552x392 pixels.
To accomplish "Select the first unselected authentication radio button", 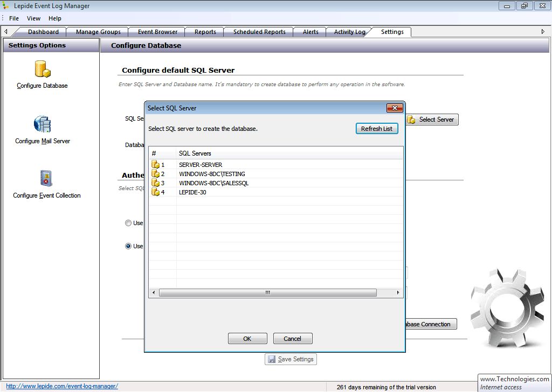I will click(128, 223).
